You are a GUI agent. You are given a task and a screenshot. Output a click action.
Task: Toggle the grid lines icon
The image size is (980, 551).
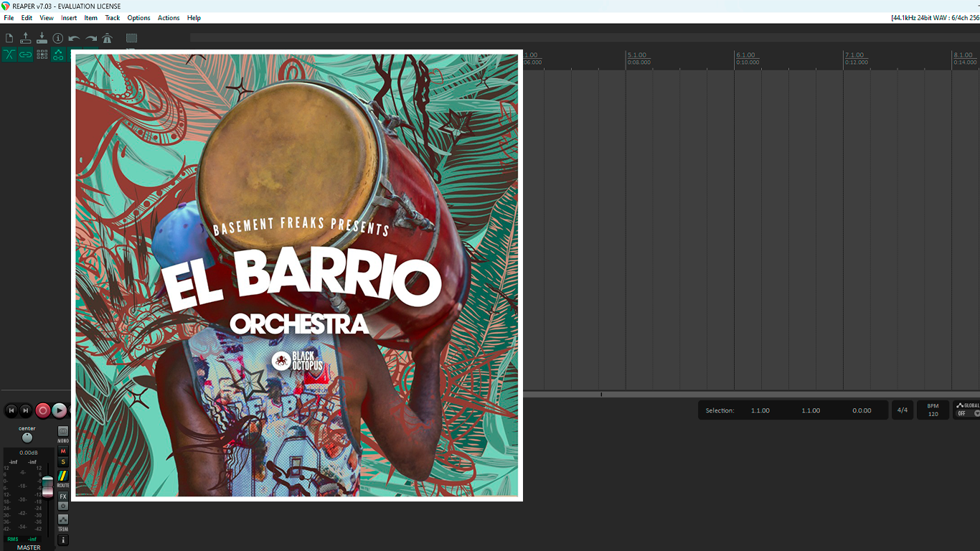(42, 55)
